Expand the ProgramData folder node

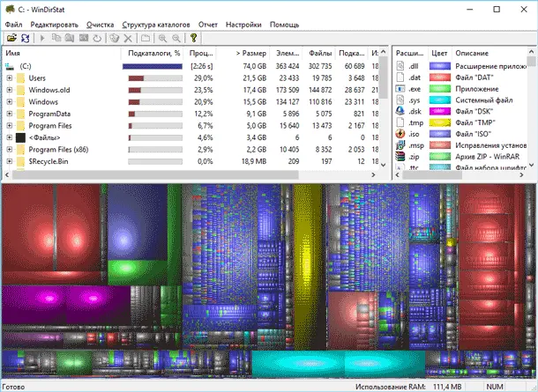point(10,114)
